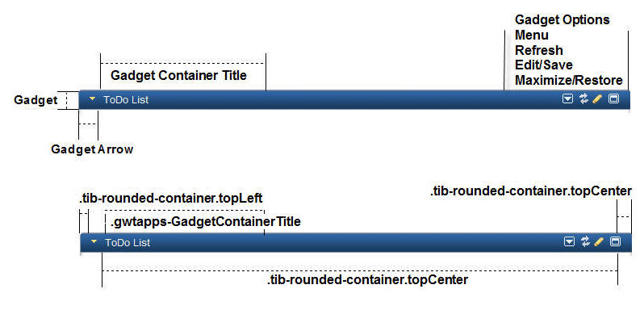Click the Refresh label in Gadget Options list

(x=539, y=50)
